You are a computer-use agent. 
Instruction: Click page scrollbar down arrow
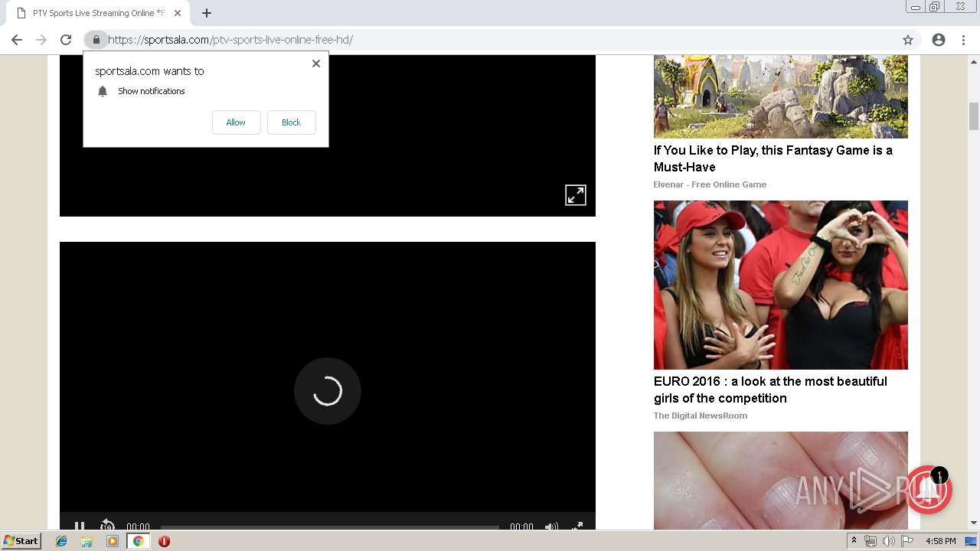pyautogui.click(x=974, y=523)
